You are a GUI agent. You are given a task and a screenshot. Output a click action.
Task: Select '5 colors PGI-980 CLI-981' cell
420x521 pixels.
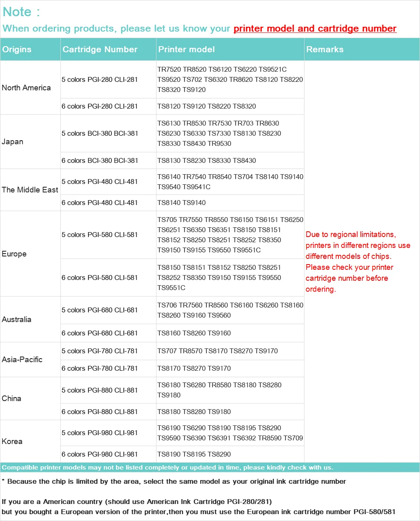tap(108, 433)
